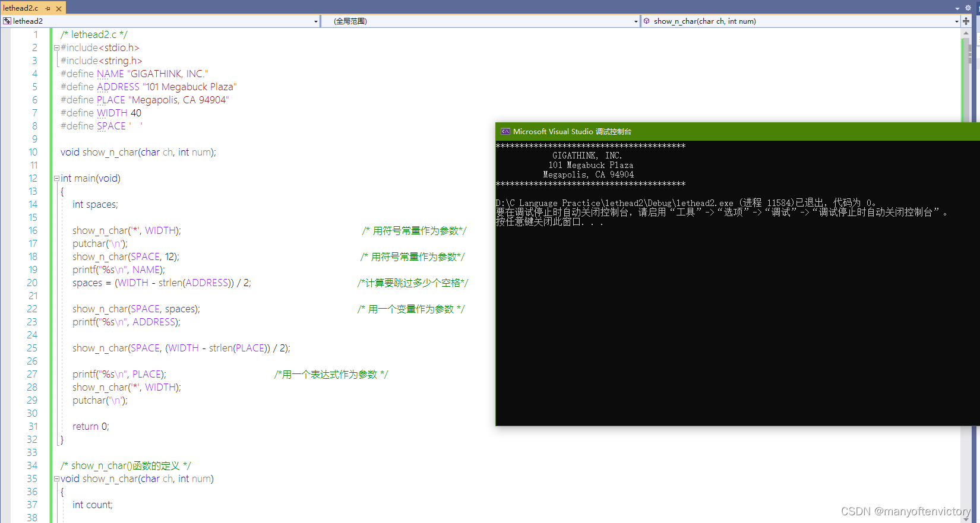The width and height of the screenshot is (980, 523).
Task: Click "Megapolis, CA 94904" in console output
Action: click(x=589, y=175)
